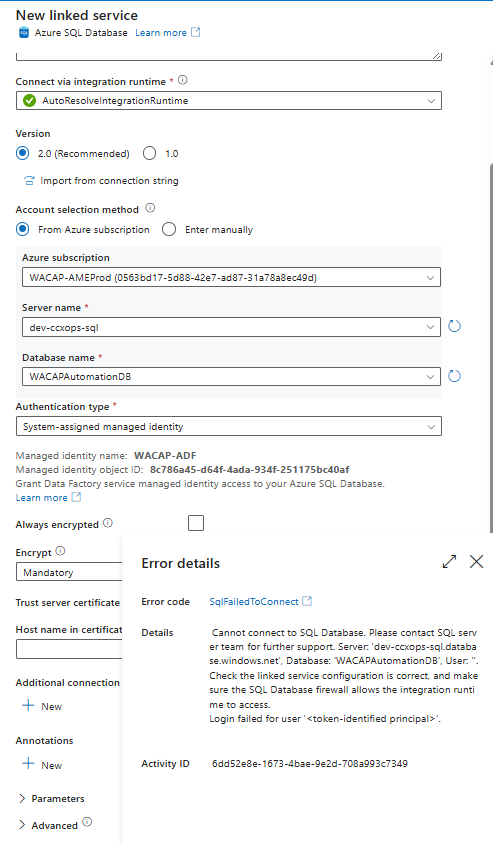Click the Always encrypted info icon
The height and width of the screenshot is (843, 493).
pos(108,523)
